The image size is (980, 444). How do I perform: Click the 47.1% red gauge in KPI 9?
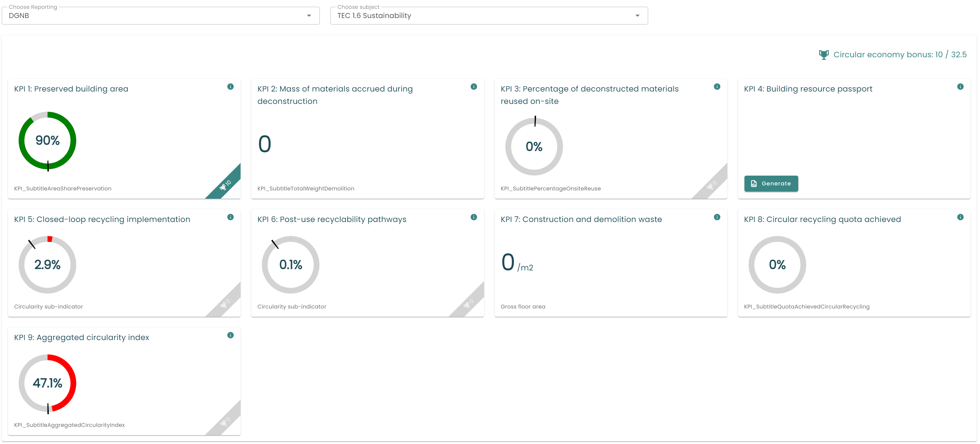point(48,383)
